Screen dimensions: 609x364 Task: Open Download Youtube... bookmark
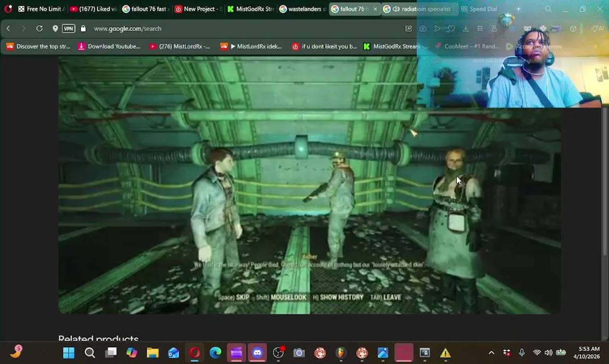click(x=109, y=46)
